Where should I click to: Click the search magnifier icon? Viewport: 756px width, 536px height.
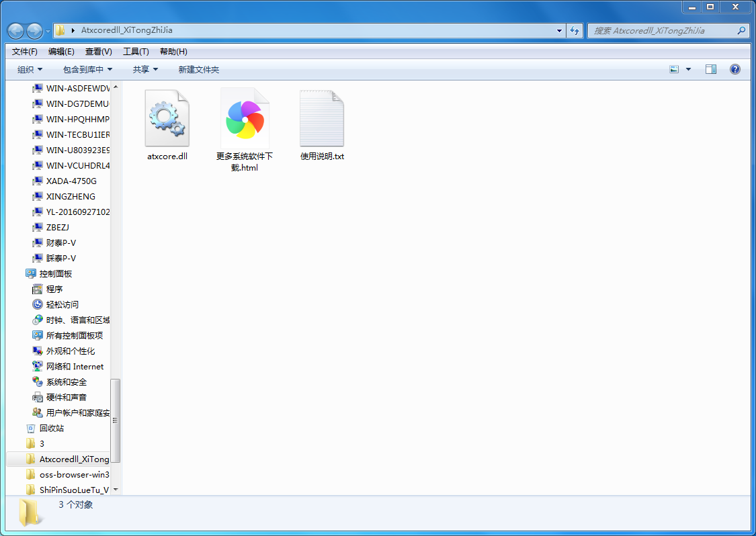pyautogui.click(x=741, y=30)
